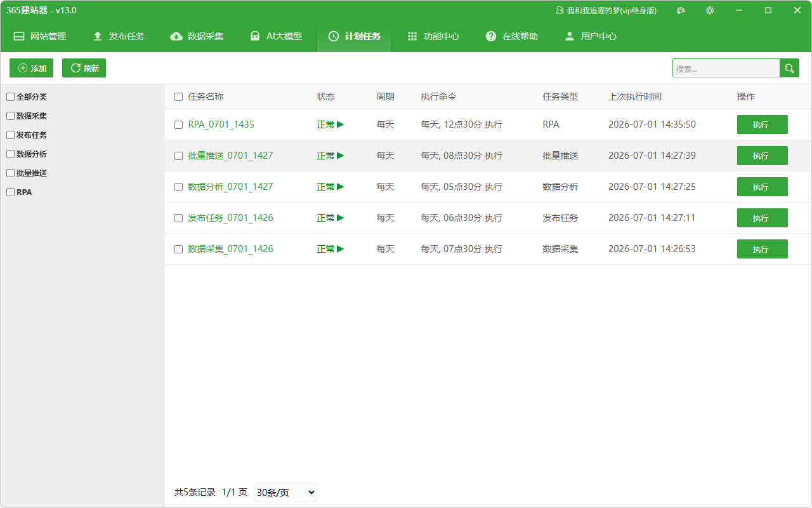This screenshot has height=508, width=812.
Task: Select the checkbox for RPA_0701_1435 row
Action: point(178,125)
